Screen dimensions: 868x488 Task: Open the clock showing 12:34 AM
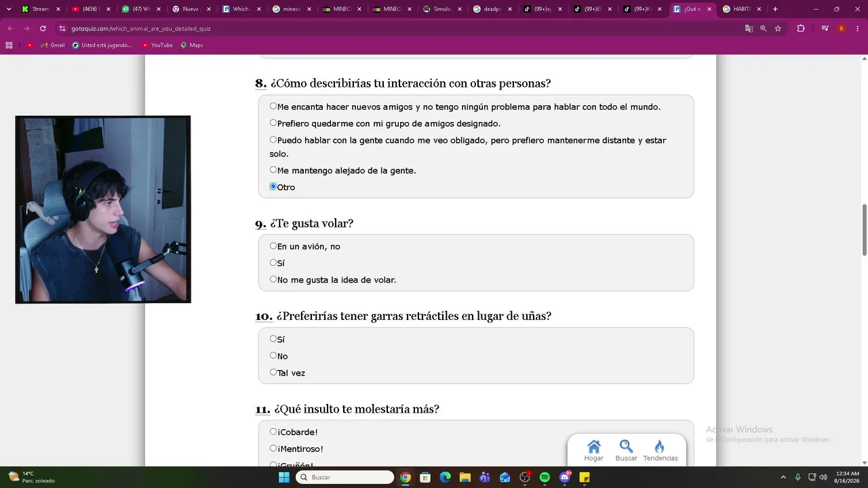coord(847,477)
